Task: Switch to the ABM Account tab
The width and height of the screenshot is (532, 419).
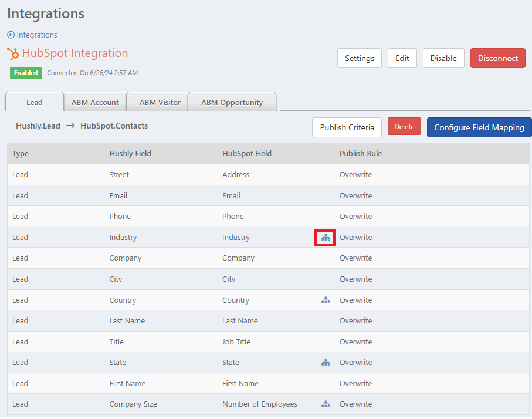Action: click(x=95, y=102)
